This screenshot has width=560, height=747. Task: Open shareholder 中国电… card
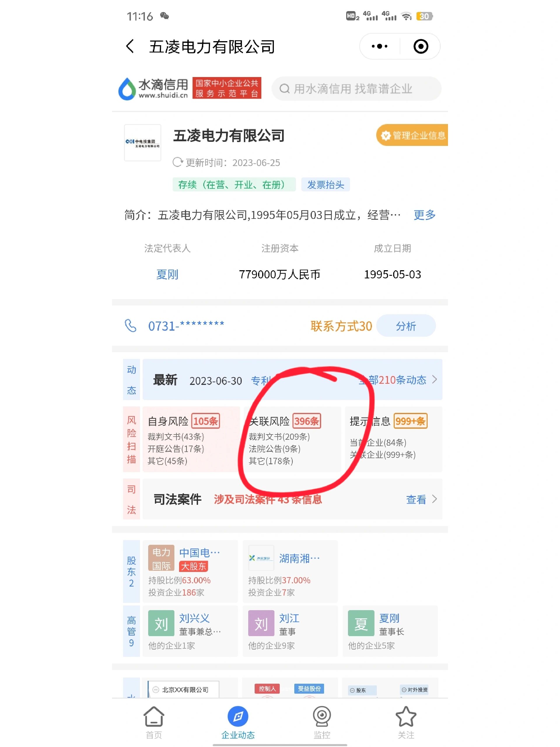pyautogui.click(x=190, y=571)
